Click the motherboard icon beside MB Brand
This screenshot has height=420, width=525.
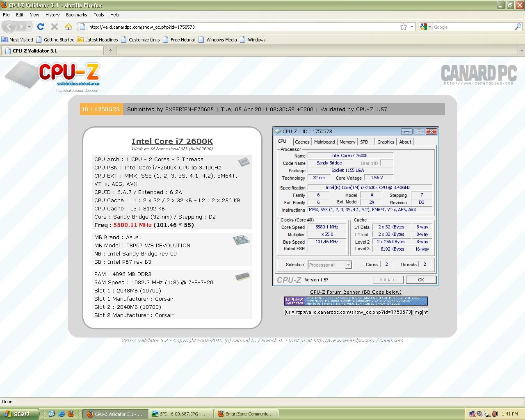(x=241, y=240)
